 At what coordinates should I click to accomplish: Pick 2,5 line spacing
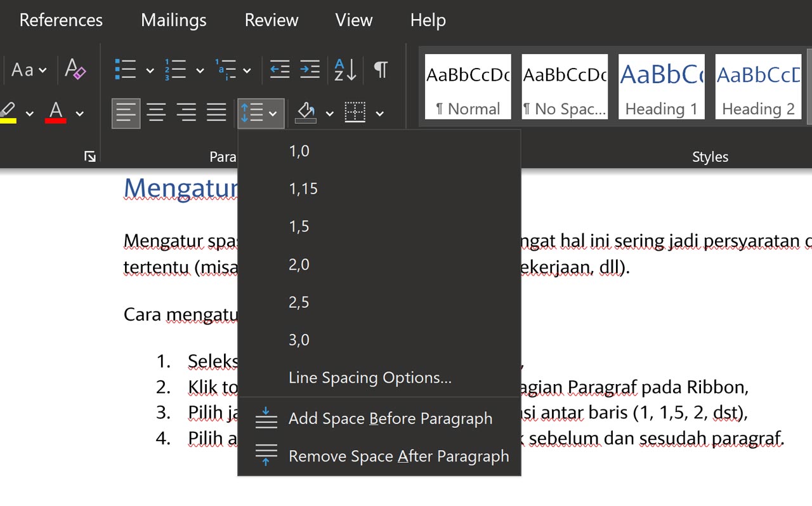[x=379, y=302]
